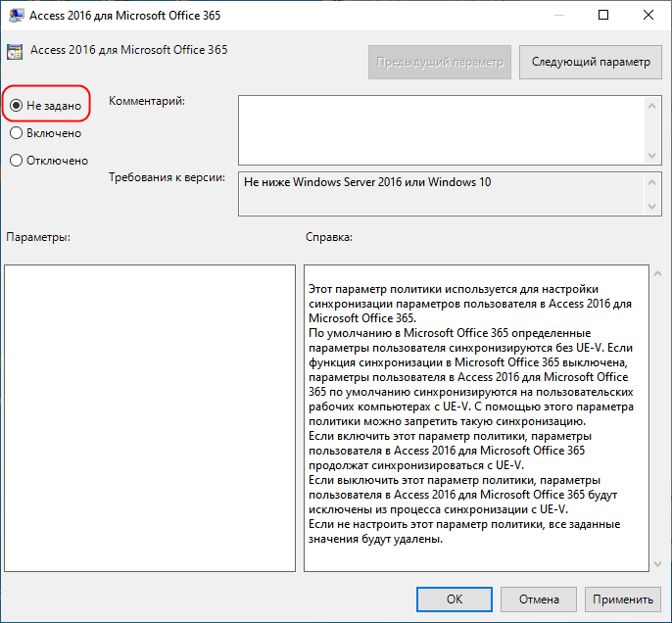
Task: Click the disabled "Предыдущий параметр" button
Action: tap(440, 62)
